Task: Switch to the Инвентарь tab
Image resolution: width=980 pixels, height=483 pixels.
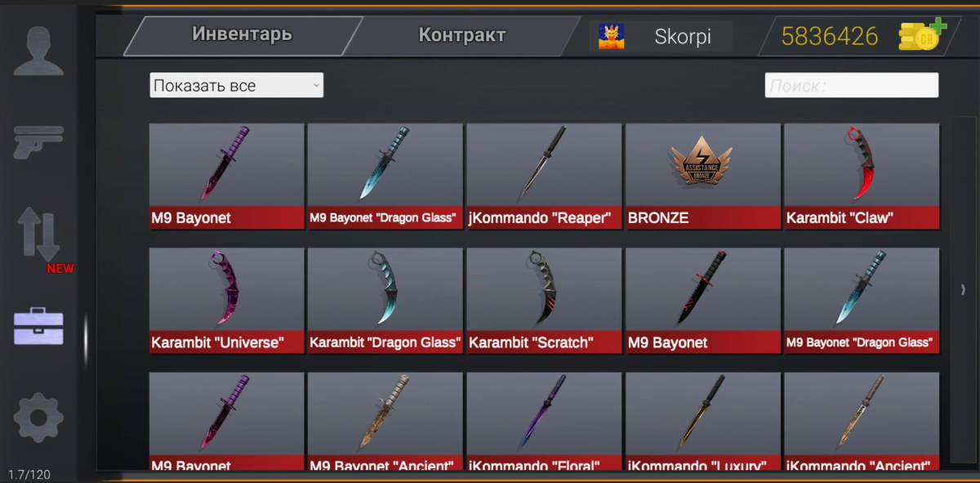Action: [242, 34]
